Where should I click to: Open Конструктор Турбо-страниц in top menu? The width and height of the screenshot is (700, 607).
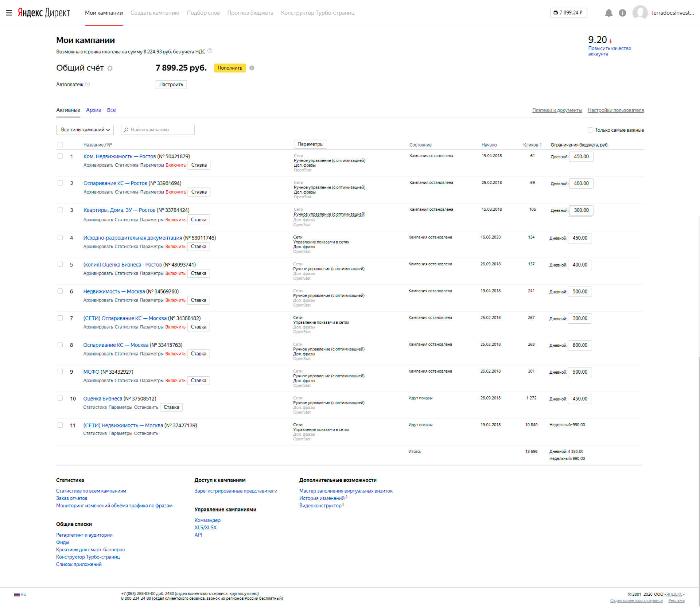318,13
